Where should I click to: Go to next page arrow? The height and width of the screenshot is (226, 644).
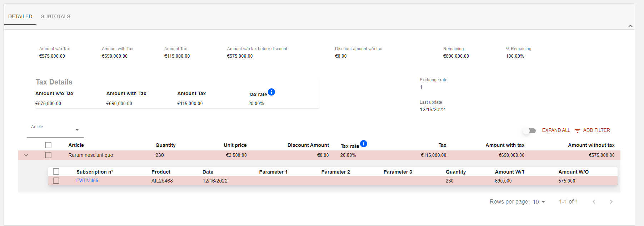[x=611, y=201]
